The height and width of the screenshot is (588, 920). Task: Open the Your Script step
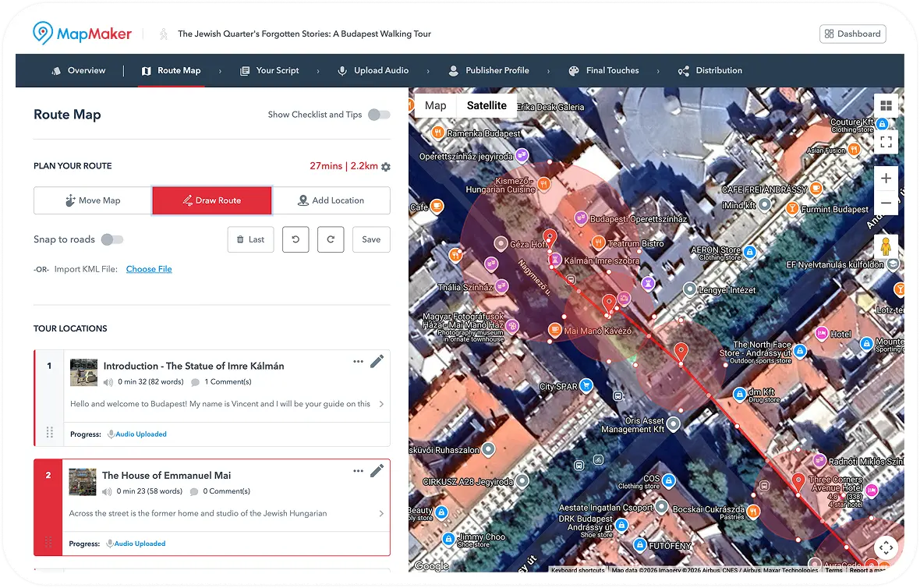click(270, 70)
